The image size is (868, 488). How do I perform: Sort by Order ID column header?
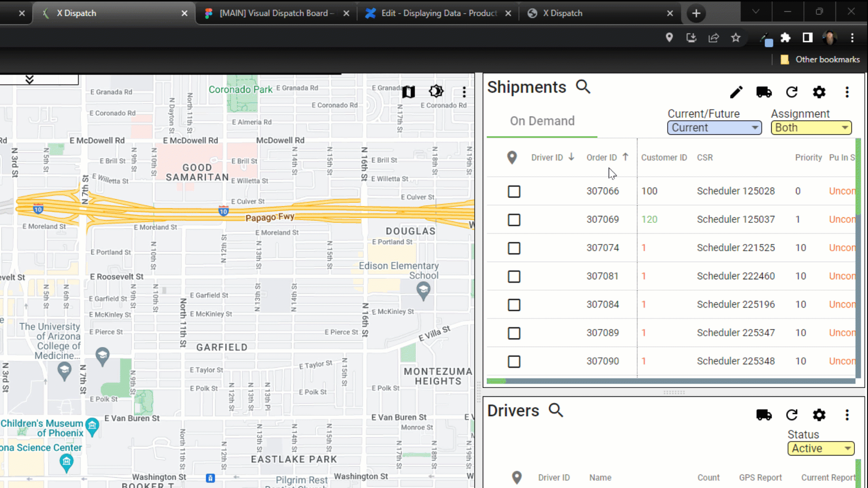[601, 158]
